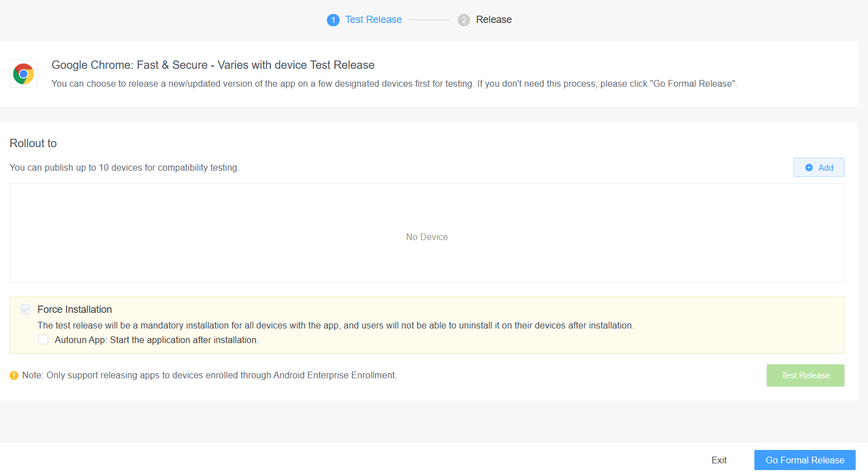Click the 'No Device' empty list text
The height and width of the screenshot is (474, 868).
point(427,237)
